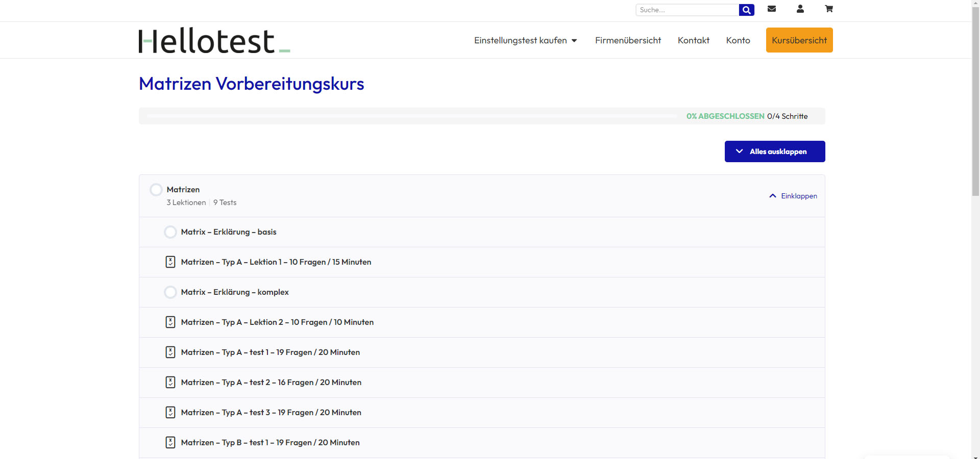Click the course progress bar
980x459 pixels.
[412, 116]
